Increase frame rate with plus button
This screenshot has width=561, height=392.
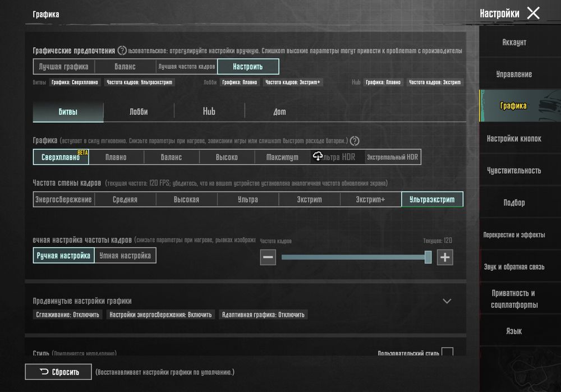click(445, 257)
